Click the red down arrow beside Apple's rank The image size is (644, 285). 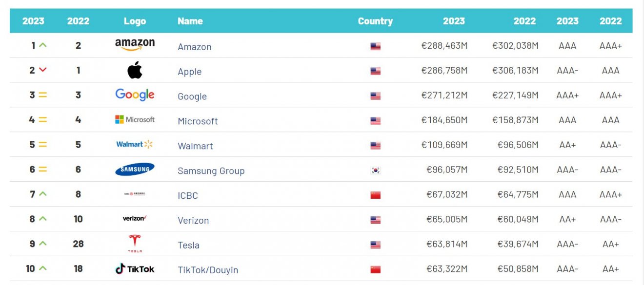point(42,70)
